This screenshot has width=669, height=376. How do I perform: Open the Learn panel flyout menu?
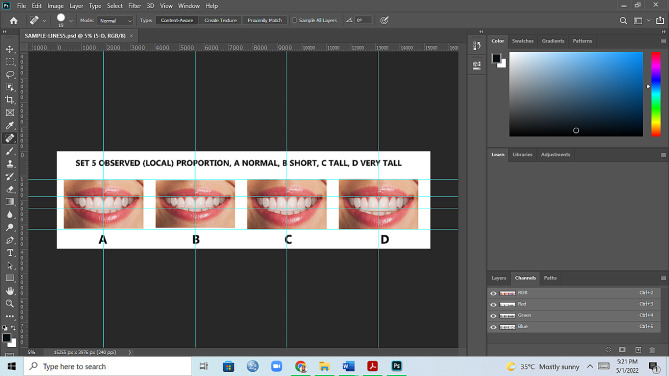click(663, 154)
